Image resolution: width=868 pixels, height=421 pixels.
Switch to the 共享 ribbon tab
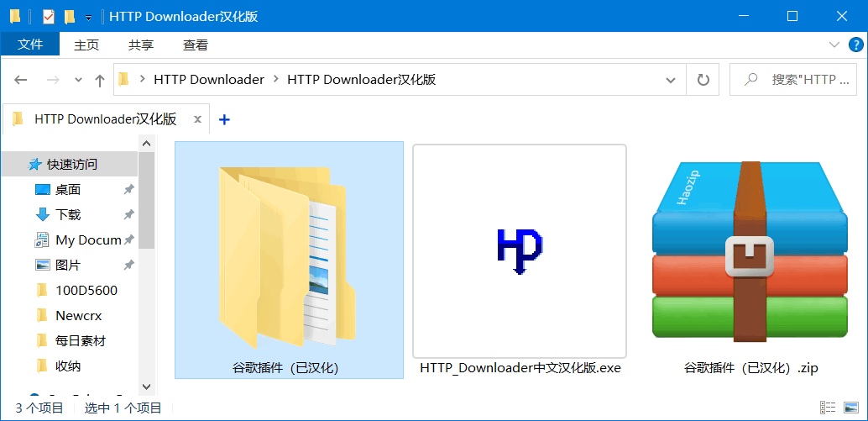coord(141,45)
